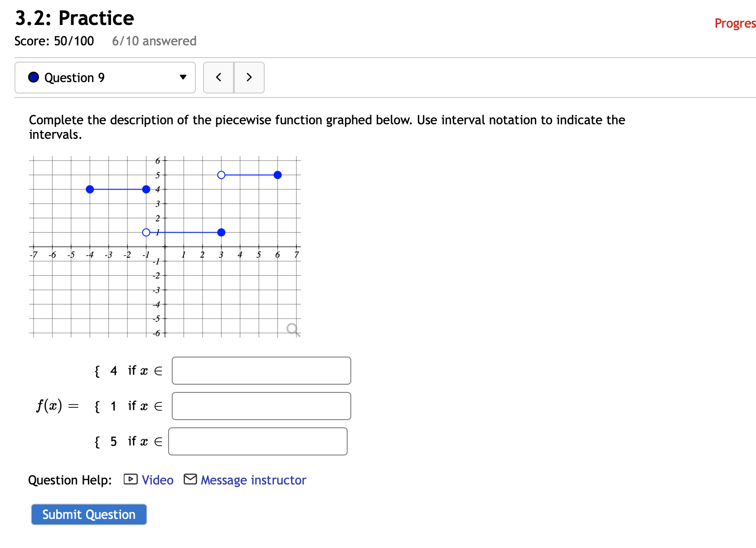
Task: Click the interval input field for f(x)=4
Action: [x=261, y=370]
